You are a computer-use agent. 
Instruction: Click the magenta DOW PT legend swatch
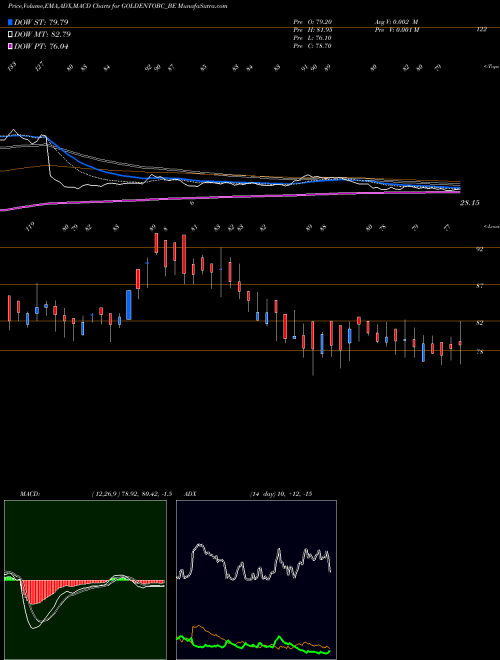point(10,46)
